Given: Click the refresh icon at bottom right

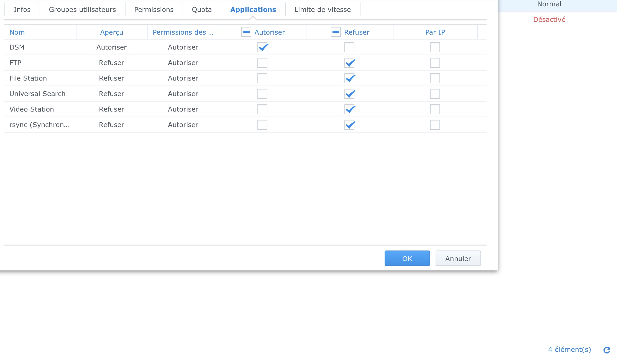Looking at the screenshot, I should (x=607, y=350).
